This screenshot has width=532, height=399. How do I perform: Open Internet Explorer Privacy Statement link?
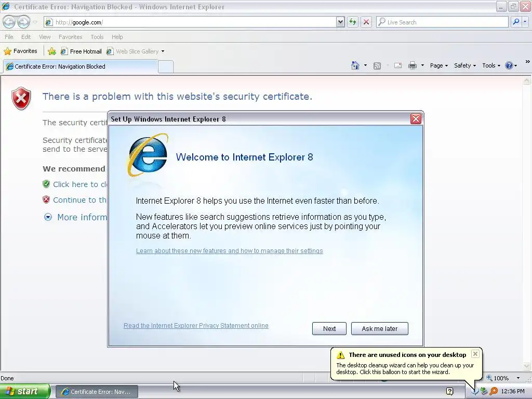(x=196, y=326)
